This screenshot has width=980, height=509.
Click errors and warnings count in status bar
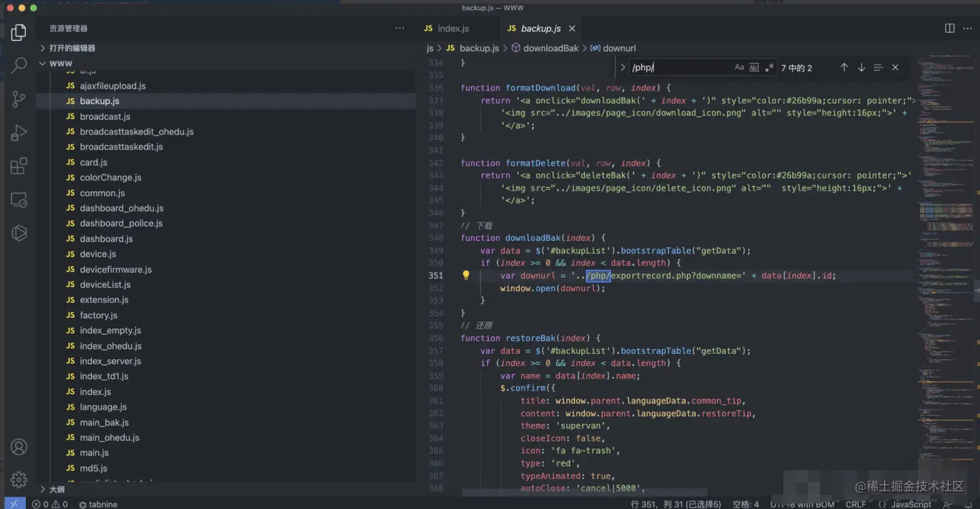click(x=50, y=504)
